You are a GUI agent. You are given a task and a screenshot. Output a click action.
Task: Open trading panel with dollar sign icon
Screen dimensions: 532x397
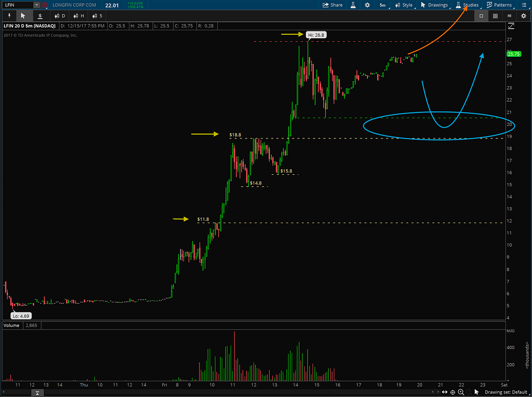(x=40, y=15)
